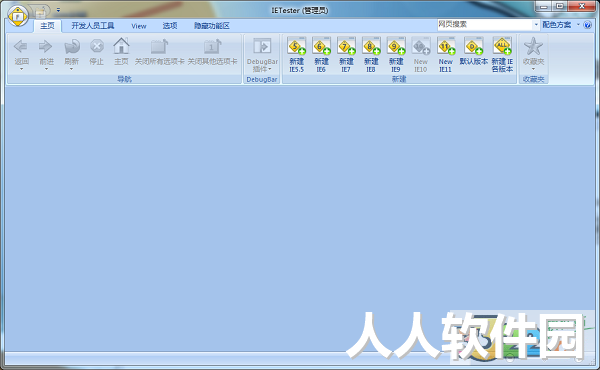The height and width of the screenshot is (370, 600).
Task: Open a New IE11 tab
Action: pos(445,55)
